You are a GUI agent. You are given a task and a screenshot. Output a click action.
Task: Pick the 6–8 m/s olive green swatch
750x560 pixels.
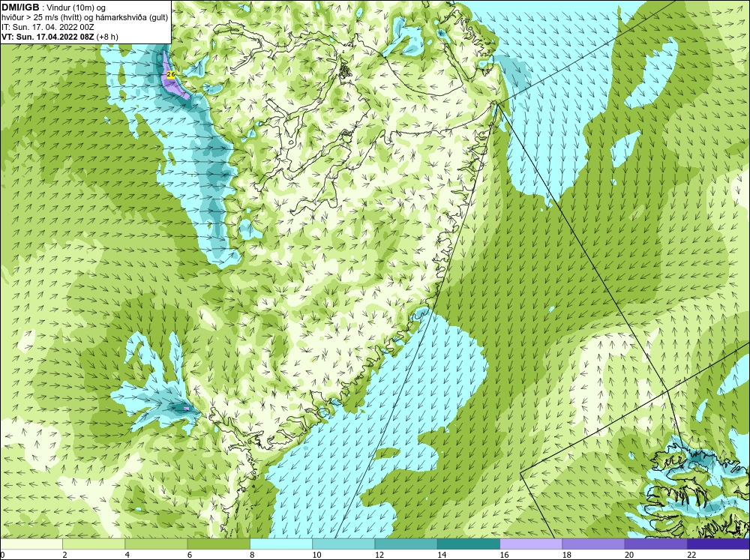click(x=218, y=544)
